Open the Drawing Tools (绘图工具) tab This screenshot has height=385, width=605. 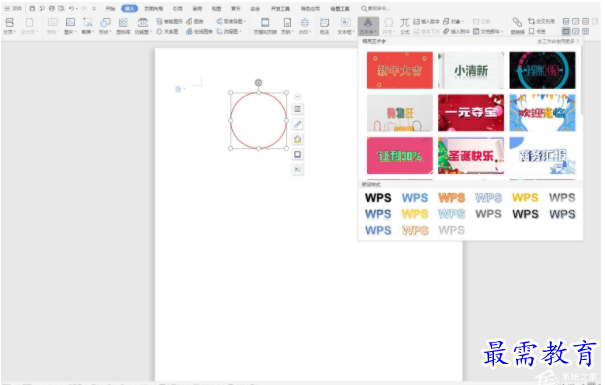click(x=340, y=8)
